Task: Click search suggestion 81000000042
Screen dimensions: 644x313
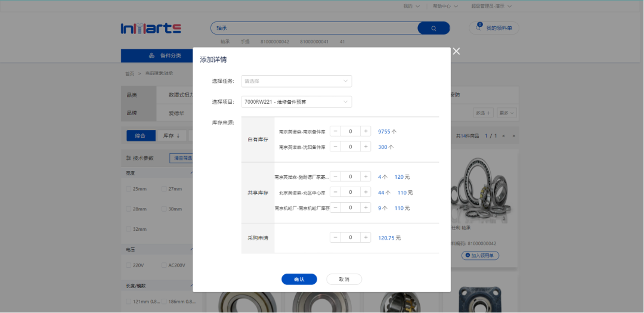Action: [x=275, y=42]
